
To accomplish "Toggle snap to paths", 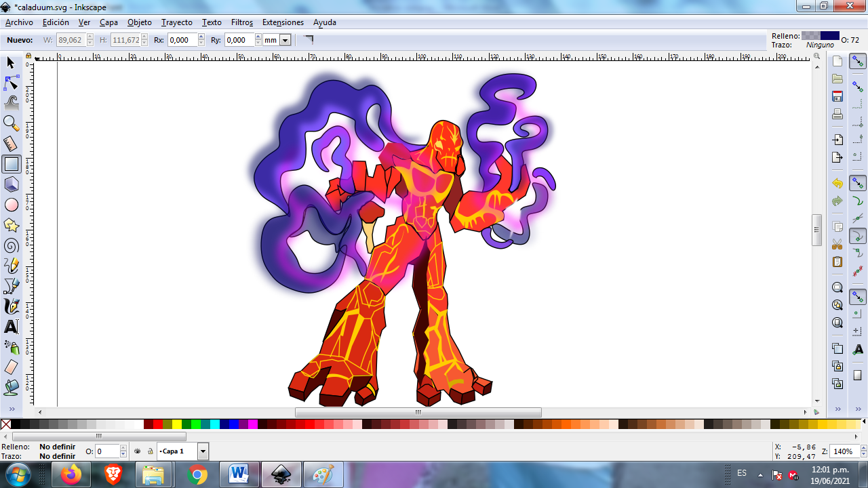I will click(858, 201).
